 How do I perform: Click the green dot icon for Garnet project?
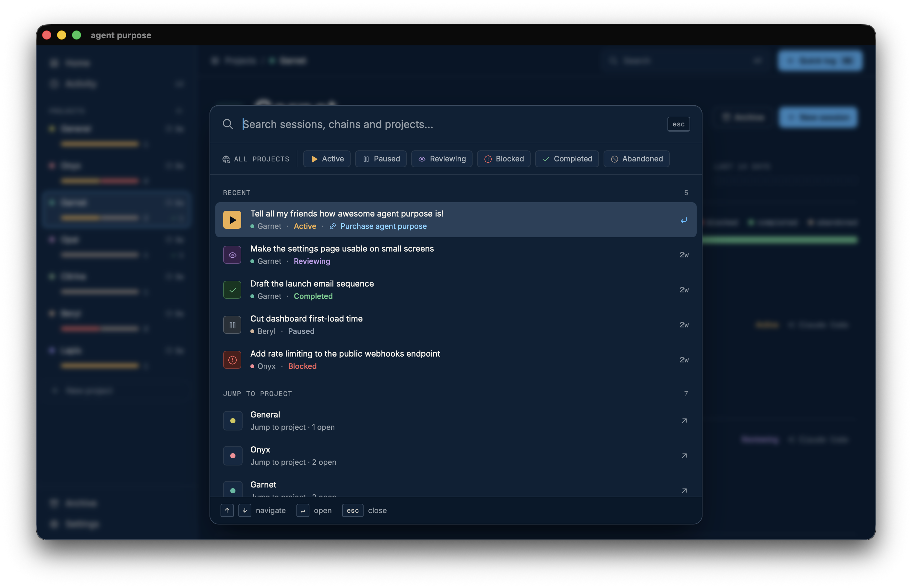click(x=233, y=489)
